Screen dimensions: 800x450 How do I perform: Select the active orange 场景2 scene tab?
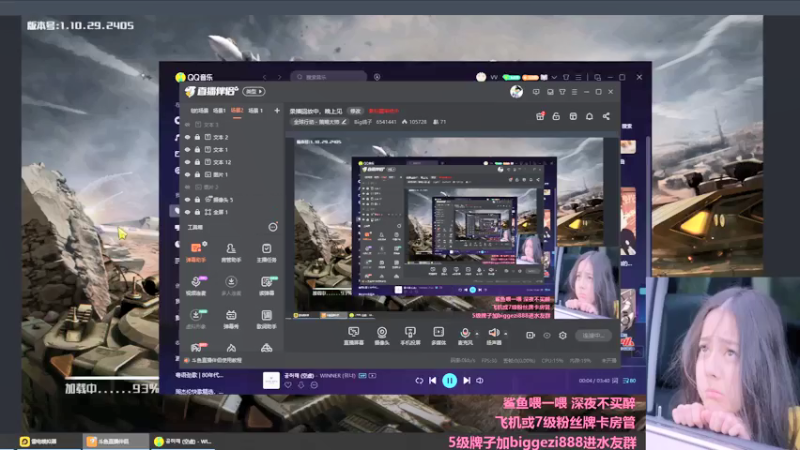(x=237, y=111)
